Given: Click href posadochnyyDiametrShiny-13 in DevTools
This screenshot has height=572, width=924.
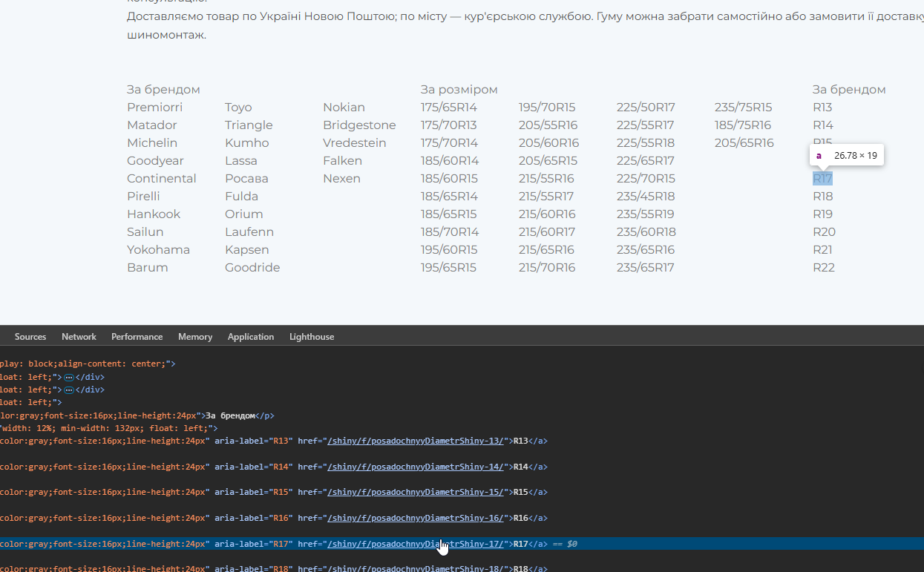Looking at the screenshot, I should 416,441.
